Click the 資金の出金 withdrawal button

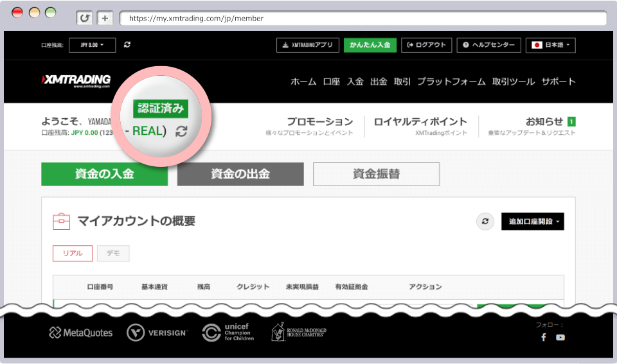point(240,174)
